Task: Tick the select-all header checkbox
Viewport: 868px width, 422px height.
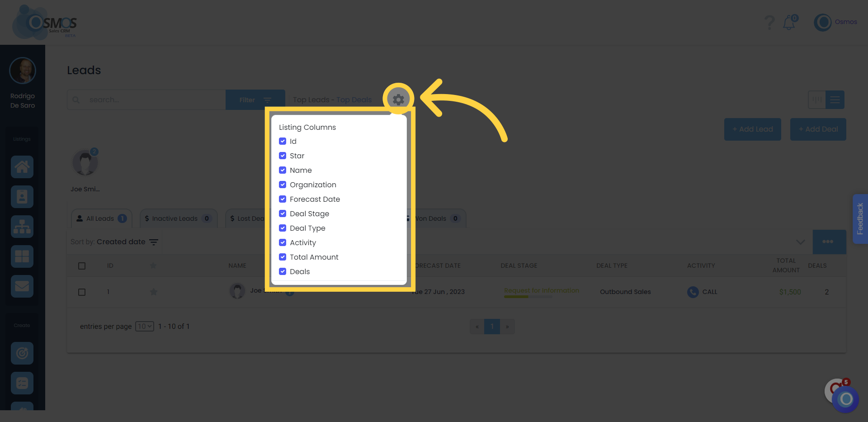Action: 82,266
